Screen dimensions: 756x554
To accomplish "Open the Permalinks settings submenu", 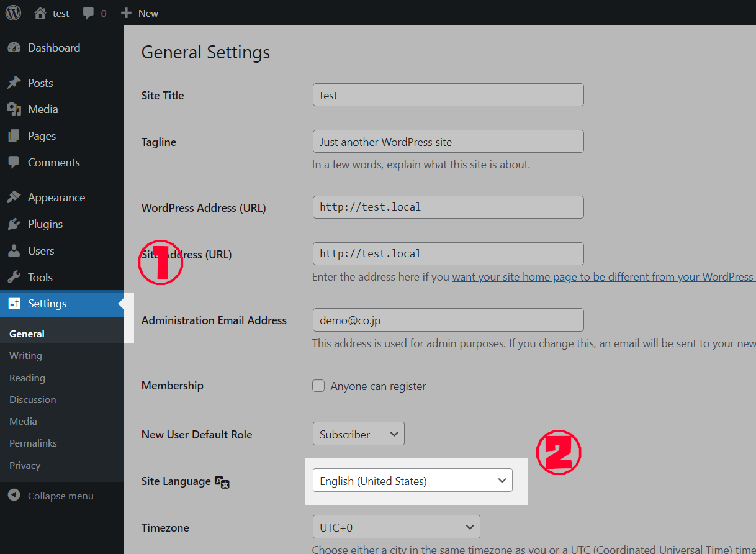I will [x=33, y=443].
